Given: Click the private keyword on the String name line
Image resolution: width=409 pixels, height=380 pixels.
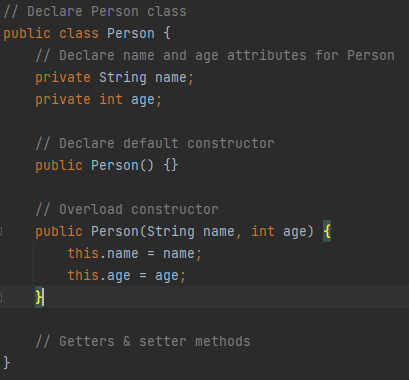Looking at the screenshot, I should tap(63, 78).
